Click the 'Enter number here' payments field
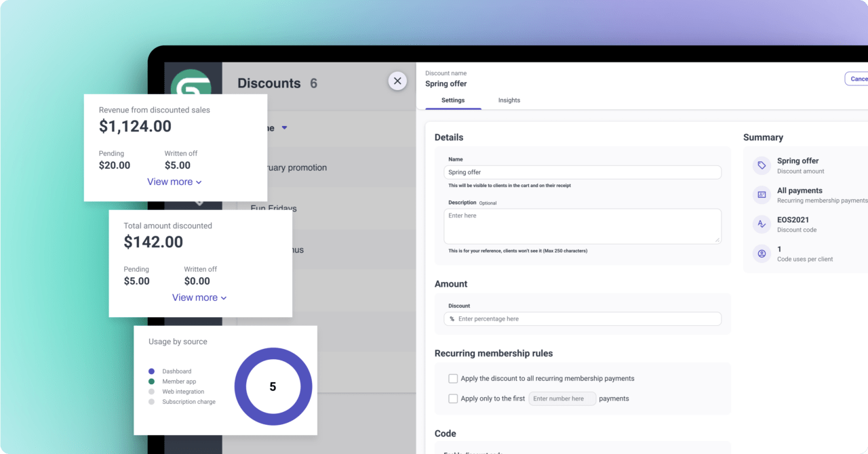The width and height of the screenshot is (868, 454). (562, 398)
